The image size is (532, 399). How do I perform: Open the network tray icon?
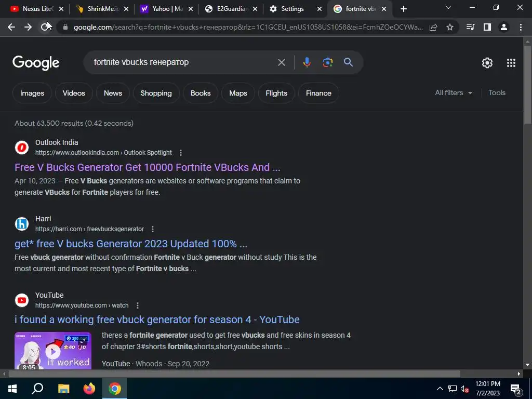point(453,389)
